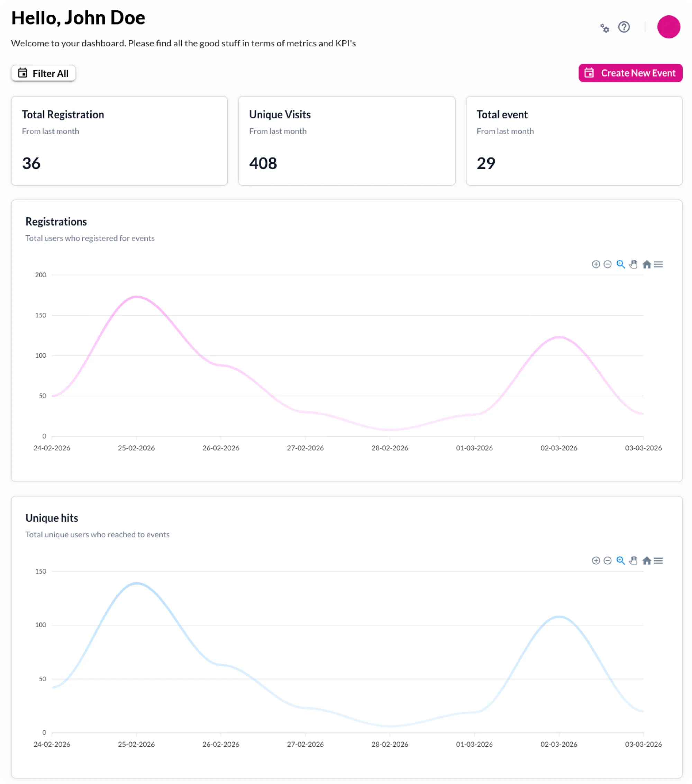This screenshot has width=692, height=784.
Task: Select selection zoom tool on Registrations chart
Action: [x=620, y=264]
